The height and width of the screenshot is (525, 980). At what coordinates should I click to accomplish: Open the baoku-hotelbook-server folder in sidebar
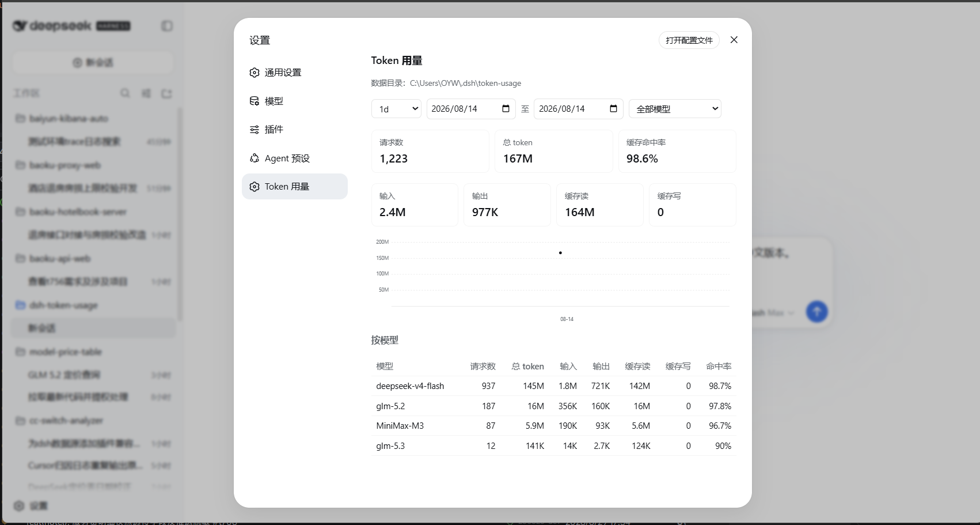pos(93,212)
